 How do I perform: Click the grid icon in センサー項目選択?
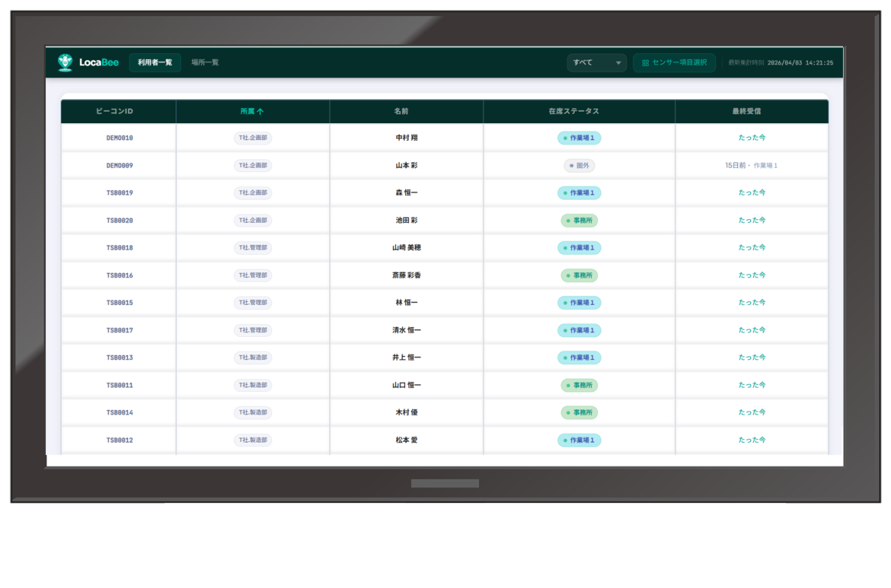pos(645,63)
